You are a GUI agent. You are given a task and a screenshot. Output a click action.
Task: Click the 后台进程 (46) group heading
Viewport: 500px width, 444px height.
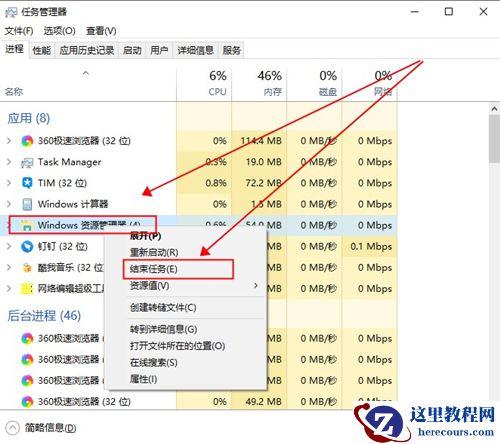(x=44, y=316)
